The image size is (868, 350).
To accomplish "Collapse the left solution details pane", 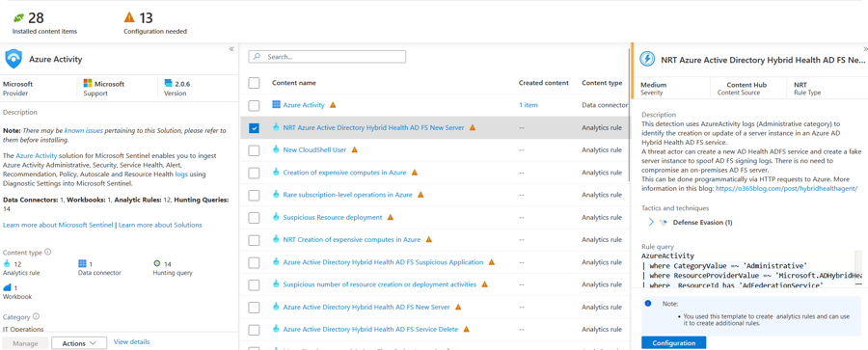I will pyautogui.click(x=231, y=49).
